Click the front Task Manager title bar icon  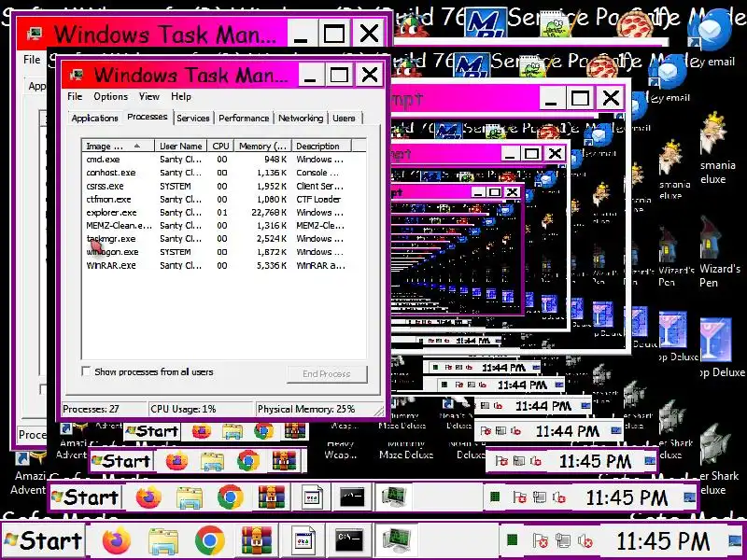[x=77, y=75]
